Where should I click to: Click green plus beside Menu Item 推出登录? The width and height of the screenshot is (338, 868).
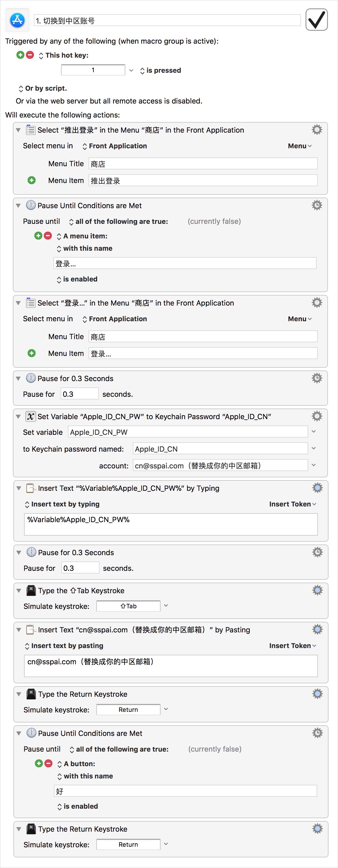pos(32,180)
